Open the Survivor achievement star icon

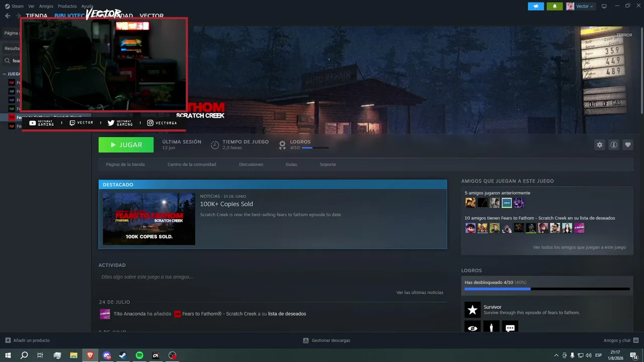point(472,310)
